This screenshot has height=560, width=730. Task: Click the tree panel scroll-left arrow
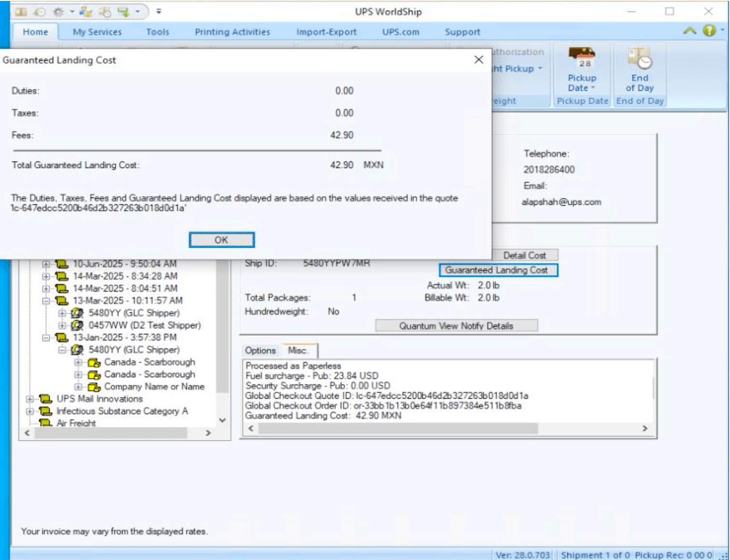[27, 433]
